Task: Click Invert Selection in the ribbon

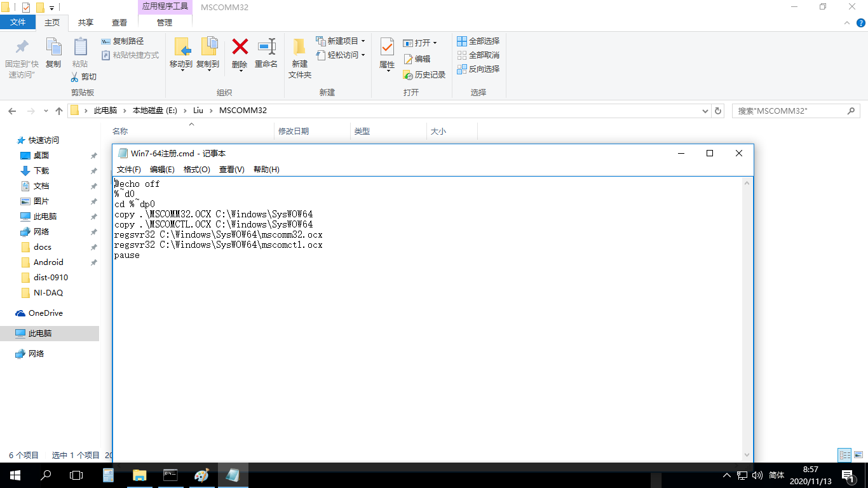Action: (478, 69)
